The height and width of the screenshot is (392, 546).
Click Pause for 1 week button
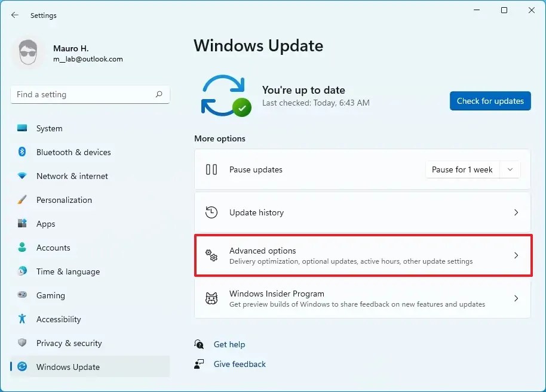(462, 169)
